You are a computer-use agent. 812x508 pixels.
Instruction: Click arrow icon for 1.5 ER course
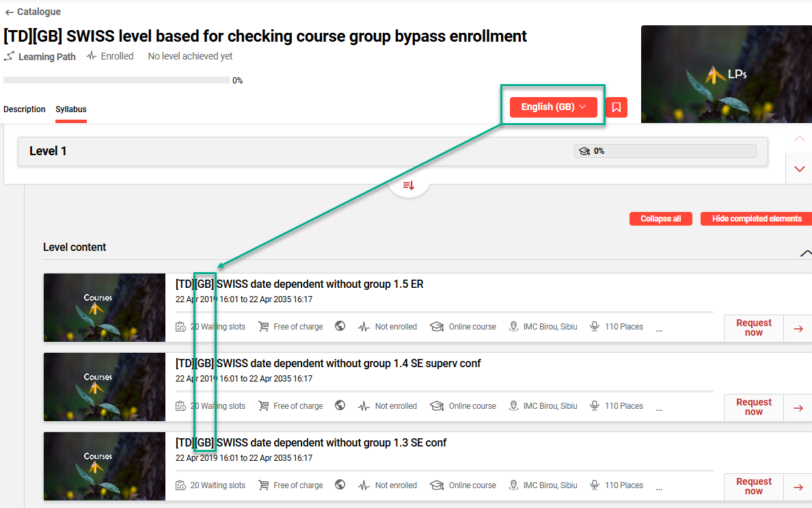(798, 328)
